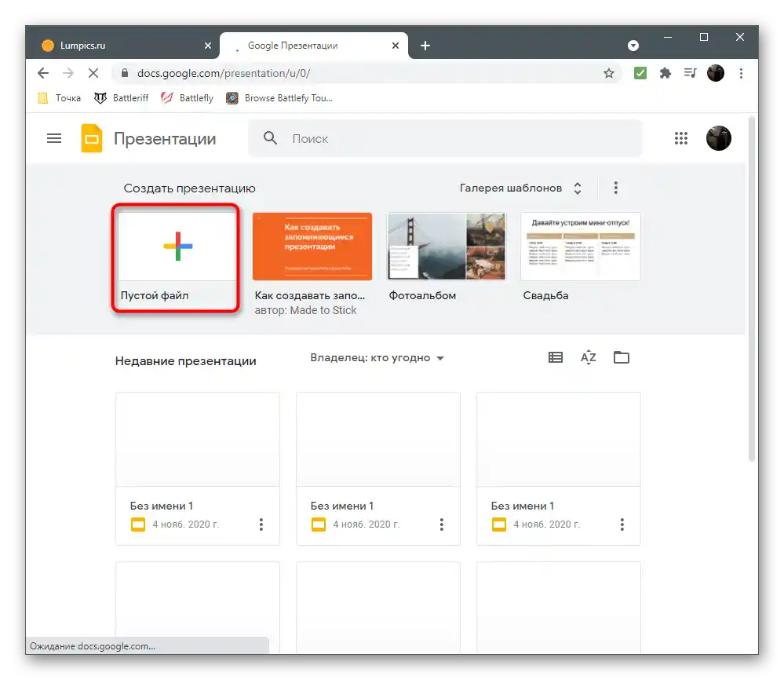The image size is (784, 680).
Task: Click the Google Slides logo icon
Action: [92, 138]
